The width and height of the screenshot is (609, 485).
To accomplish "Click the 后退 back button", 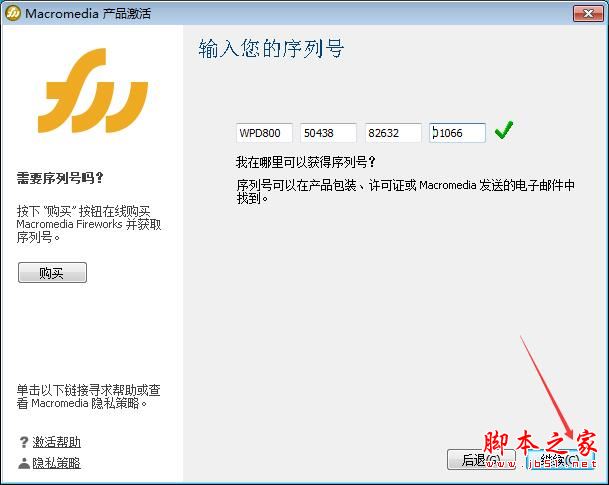I will pyautogui.click(x=481, y=460).
